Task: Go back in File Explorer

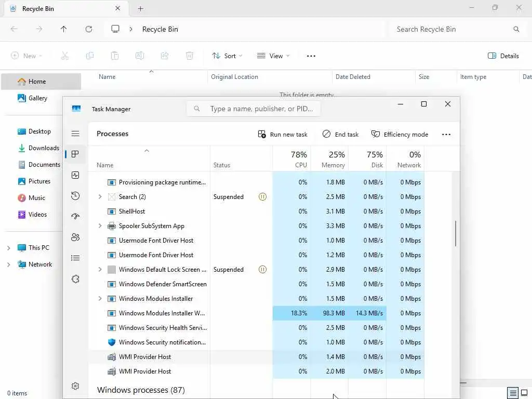Action: click(14, 29)
